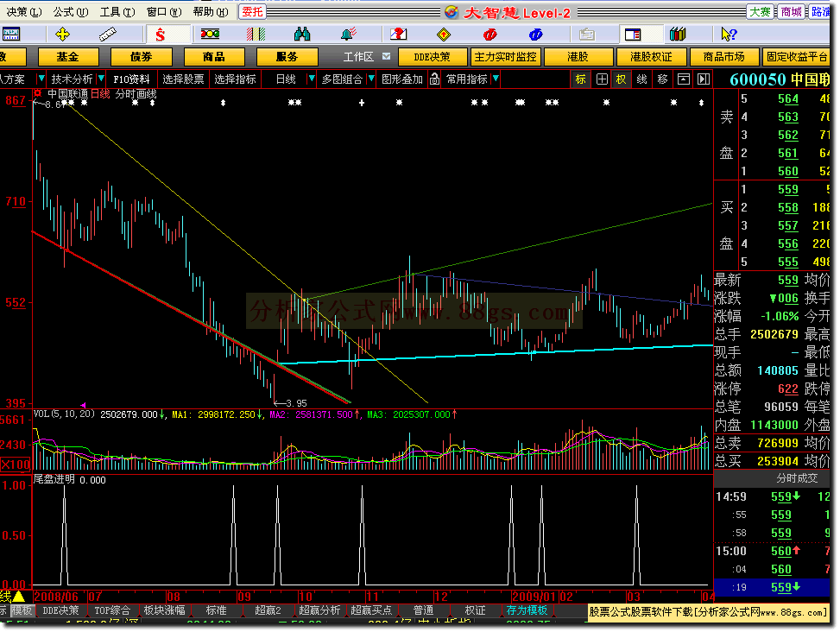
Task: Click the red phi symbol icon
Action: tap(489, 35)
